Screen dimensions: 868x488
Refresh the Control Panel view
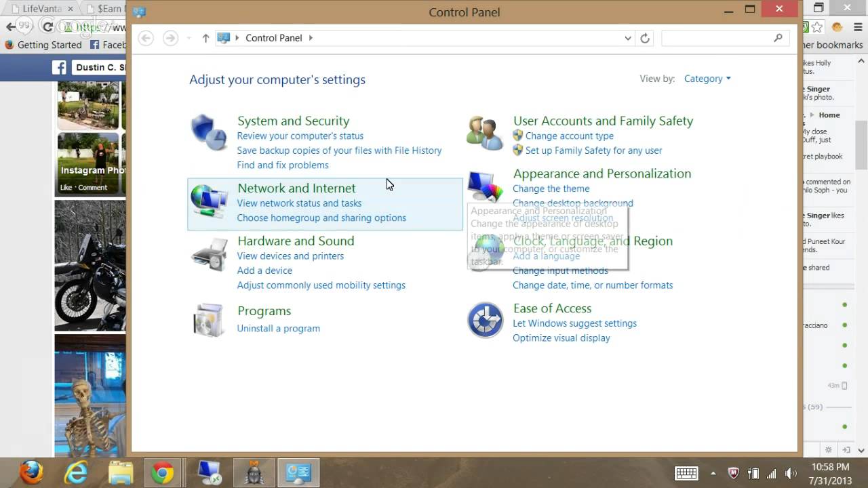coord(645,38)
